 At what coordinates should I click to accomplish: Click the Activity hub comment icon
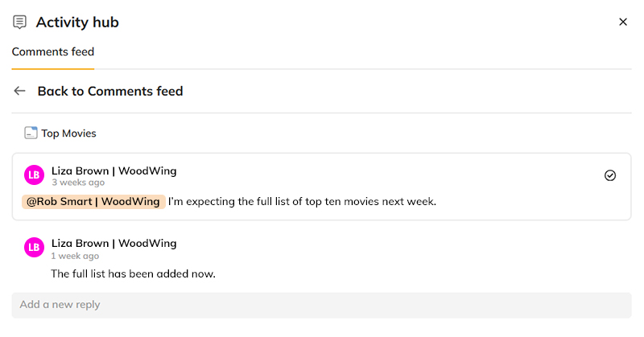pyautogui.click(x=19, y=23)
